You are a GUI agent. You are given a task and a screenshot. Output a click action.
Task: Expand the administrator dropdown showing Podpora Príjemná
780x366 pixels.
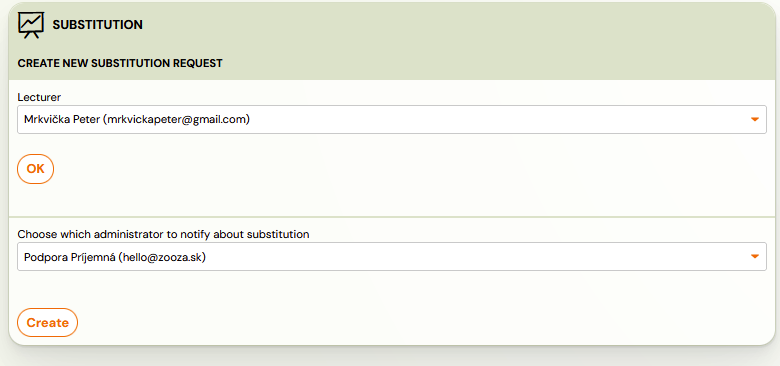click(x=391, y=257)
